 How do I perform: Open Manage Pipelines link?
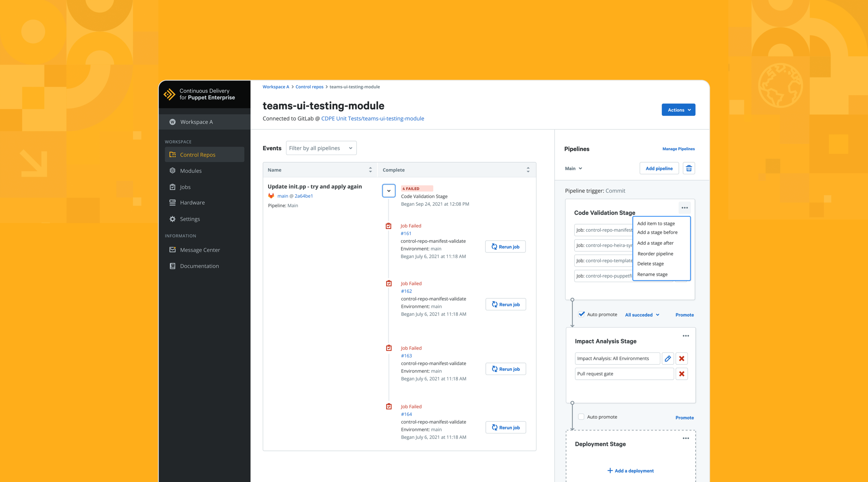tap(678, 149)
